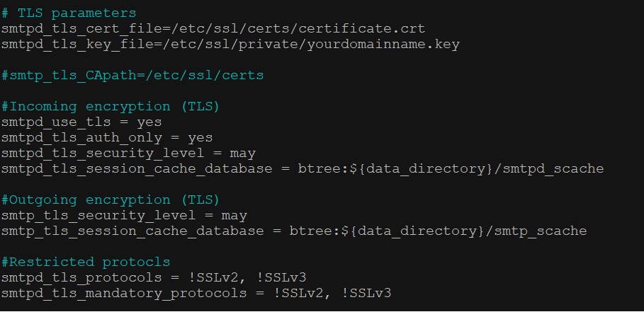This screenshot has width=644, height=312.
Task: Click the '#Incoming encryption (TLS)' comment
Action: coord(111,107)
